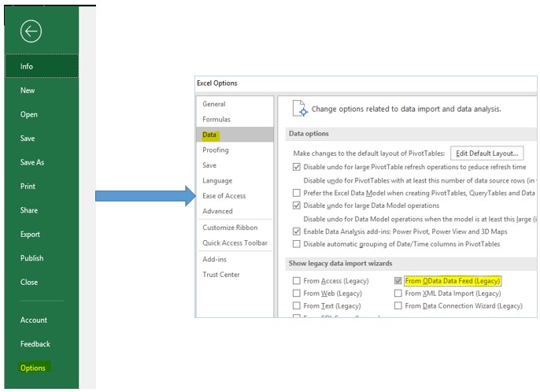This screenshot has height=392, width=540.
Task: Click the data import options page icon
Action: click(x=300, y=109)
